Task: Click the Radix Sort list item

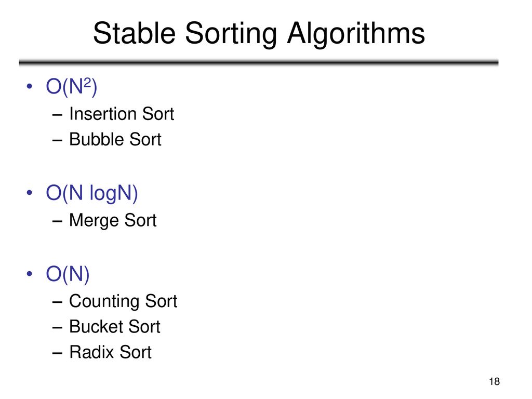Action: (110, 352)
